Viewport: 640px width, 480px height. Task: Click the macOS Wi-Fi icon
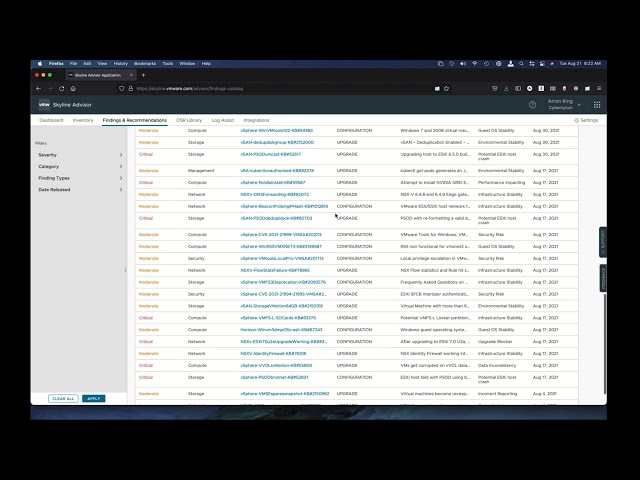point(475,64)
